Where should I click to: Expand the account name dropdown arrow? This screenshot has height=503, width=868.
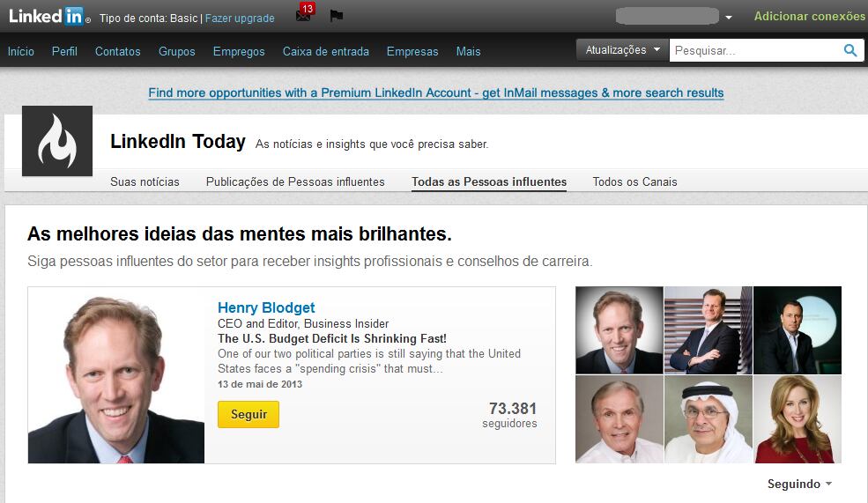click(x=729, y=18)
